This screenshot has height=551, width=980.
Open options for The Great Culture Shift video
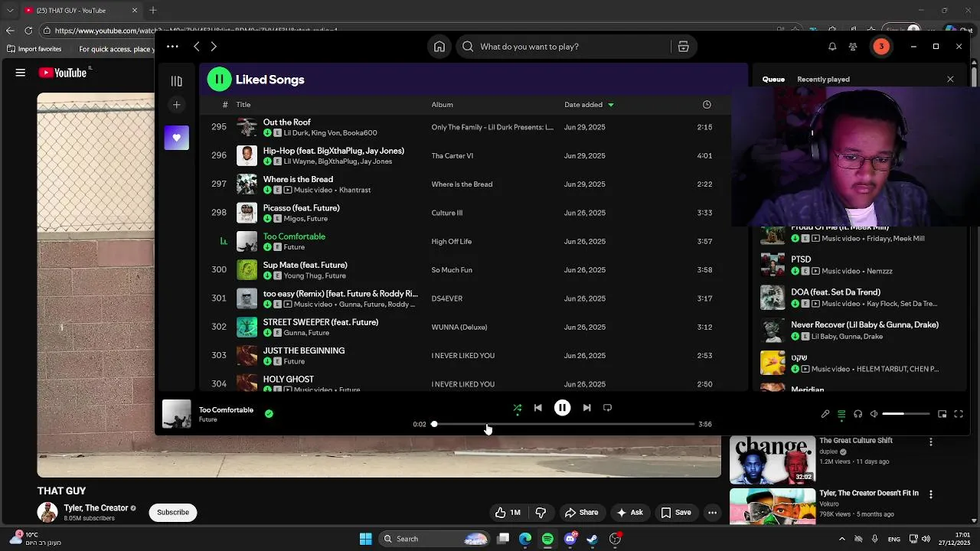tap(931, 442)
